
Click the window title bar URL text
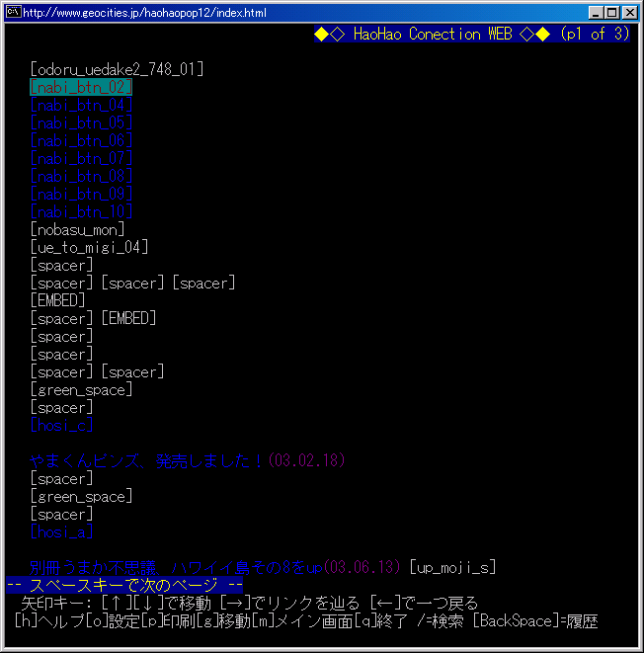coord(144,13)
